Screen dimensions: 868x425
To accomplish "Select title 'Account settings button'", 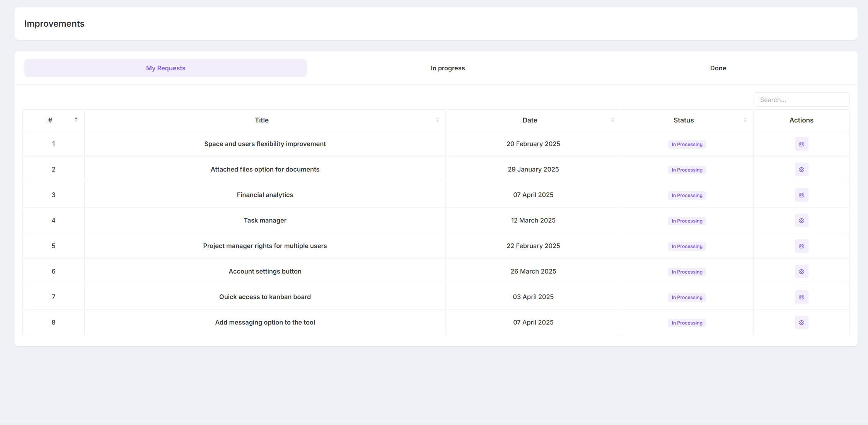I will (x=265, y=271).
